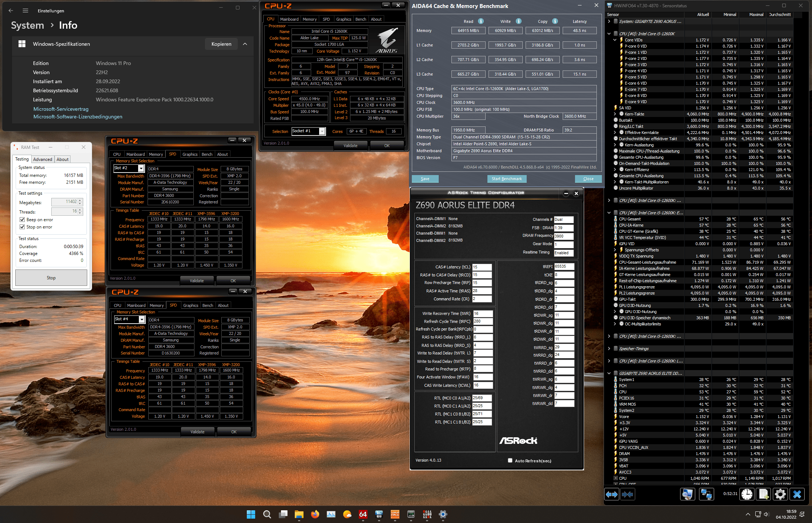Click the HWiNFO collapse columns arrows icon
Image resolution: width=812 pixels, height=523 pixels.
coord(628,494)
